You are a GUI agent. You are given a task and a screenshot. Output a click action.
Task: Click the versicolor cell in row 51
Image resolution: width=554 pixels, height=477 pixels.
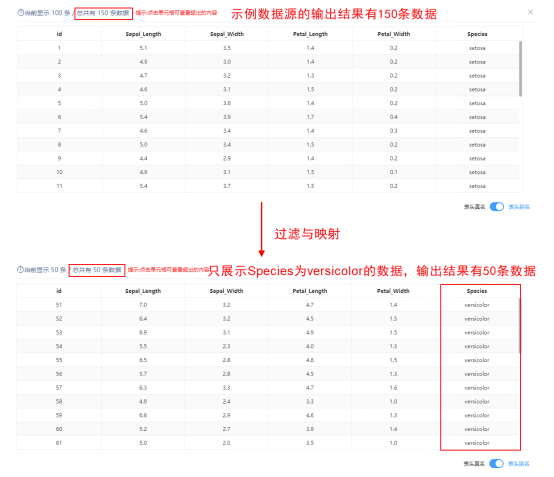pyautogui.click(x=477, y=305)
